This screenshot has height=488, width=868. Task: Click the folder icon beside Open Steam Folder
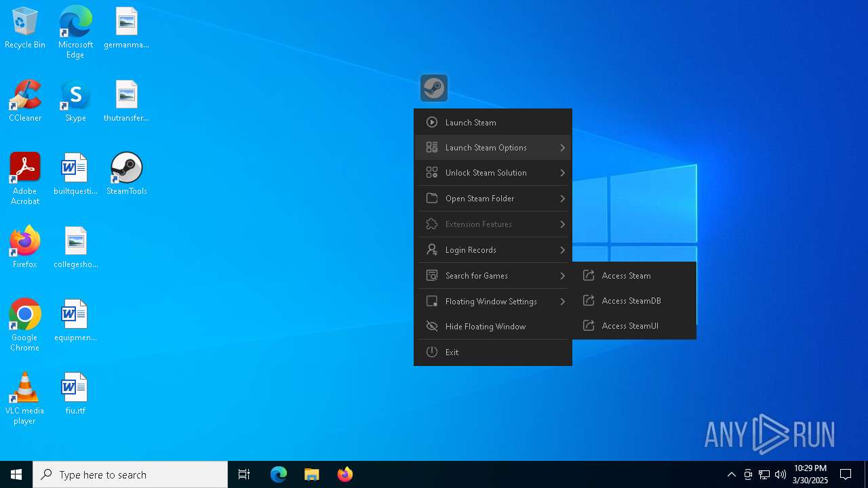coord(432,199)
